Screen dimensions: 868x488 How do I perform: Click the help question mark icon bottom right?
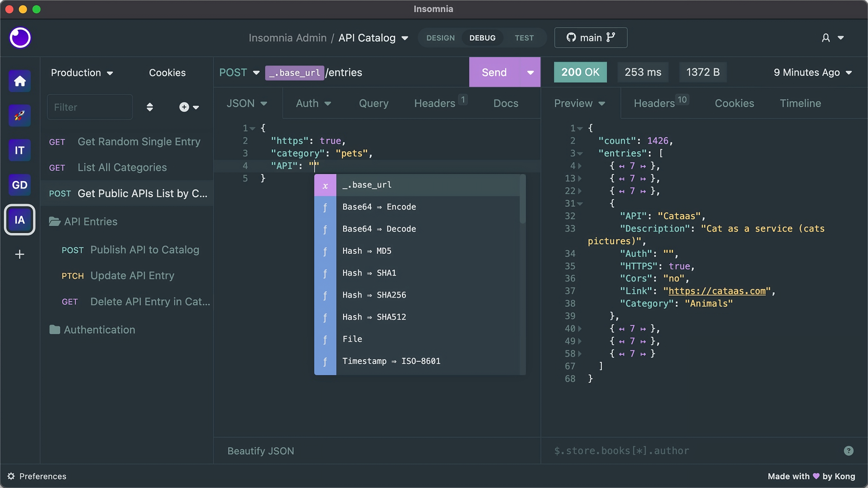point(849,451)
